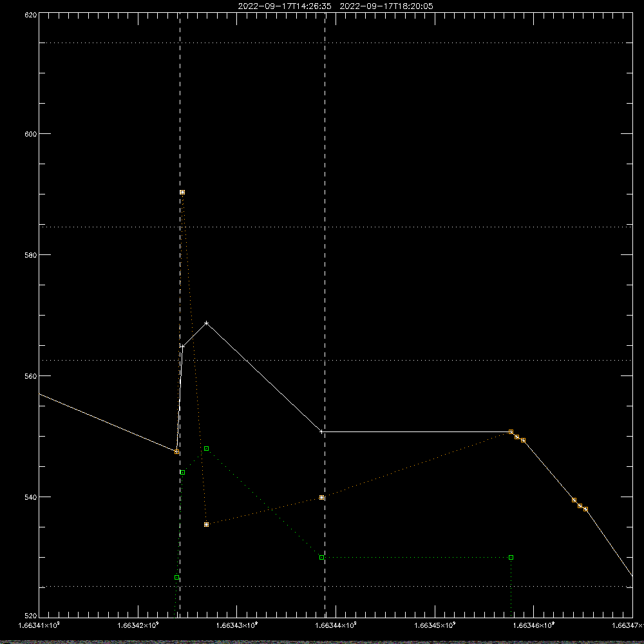This screenshot has width=644, height=644.
Task: Select the 540 label on the y-axis
Action: coord(31,497)
